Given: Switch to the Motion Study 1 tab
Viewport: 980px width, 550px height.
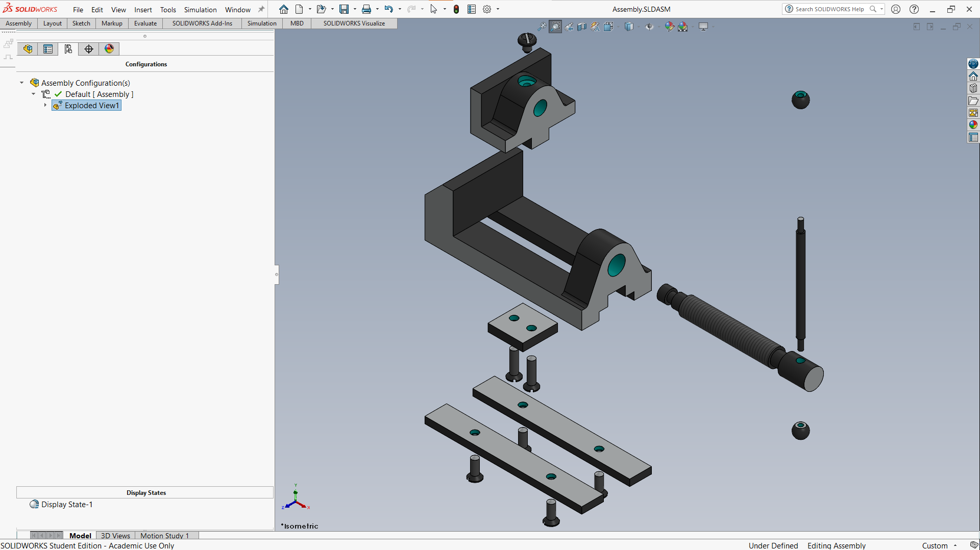Looking at the screenshot, I should coord(164,536).
